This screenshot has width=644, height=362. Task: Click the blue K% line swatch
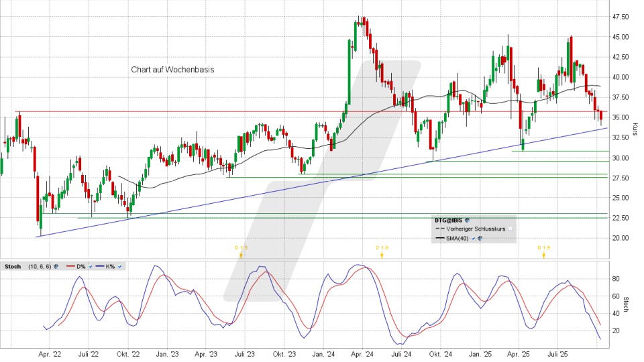click(x=100, y=266)
